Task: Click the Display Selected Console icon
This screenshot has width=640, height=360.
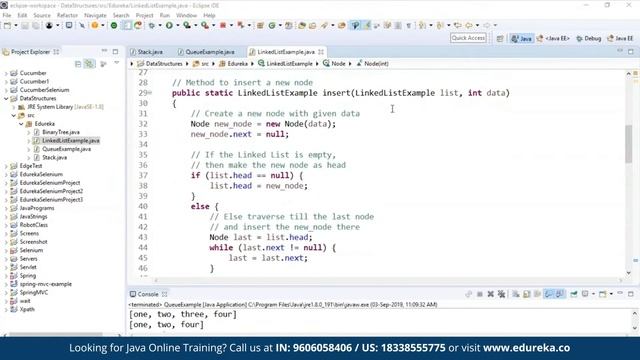Action: click(585, 294)
